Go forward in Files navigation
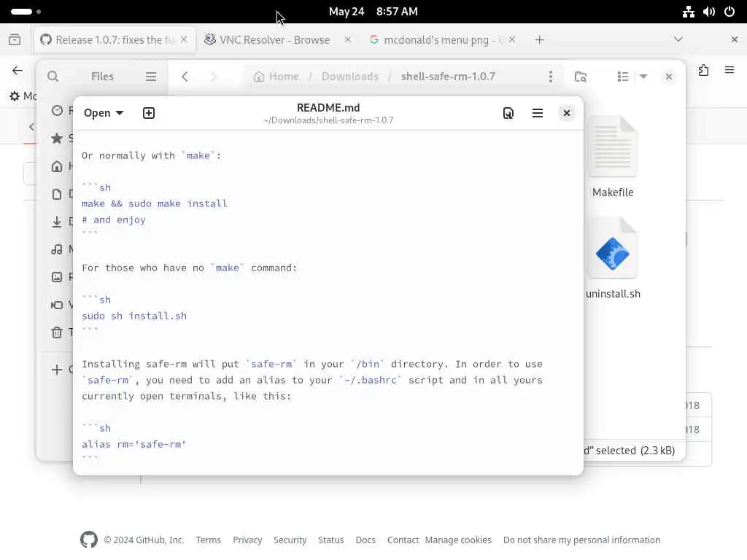This screenshot has height=560, width=747. pyautogui.click(x=213, y=76)
